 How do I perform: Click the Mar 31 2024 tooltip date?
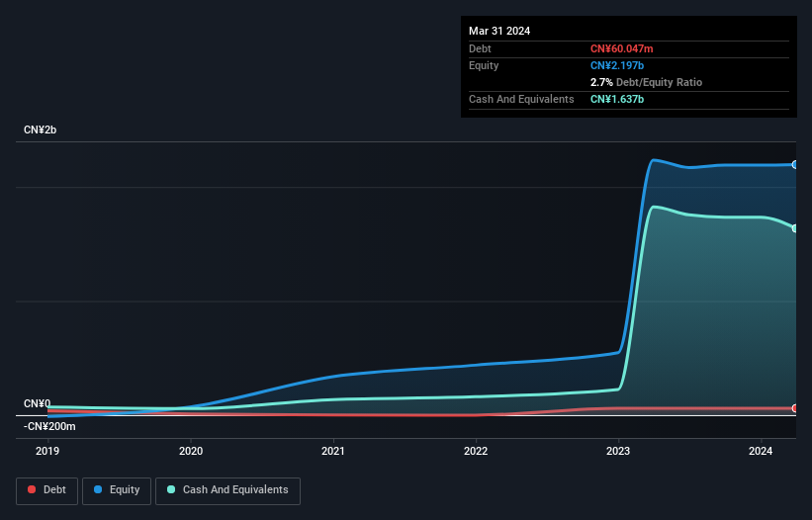(499, 31)
